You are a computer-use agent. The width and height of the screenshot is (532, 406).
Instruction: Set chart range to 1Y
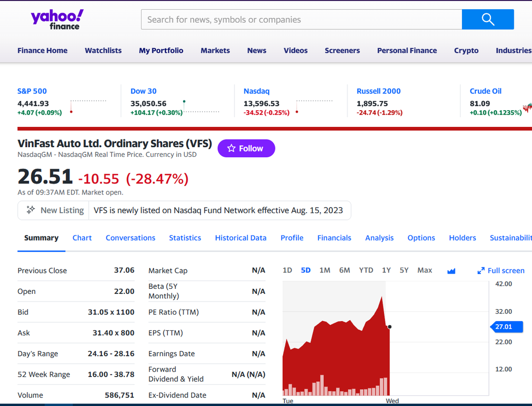386,270
